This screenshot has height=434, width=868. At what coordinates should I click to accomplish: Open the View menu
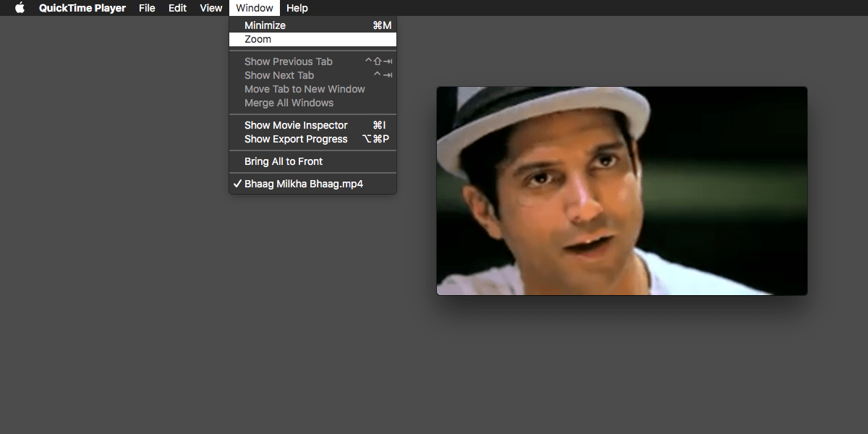211,8
